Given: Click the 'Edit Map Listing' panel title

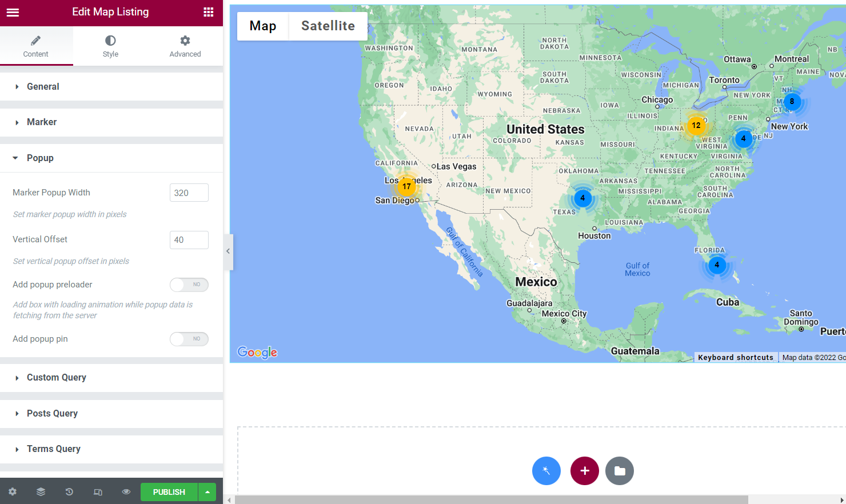Looking at the screenshot, I should tap(110, 12).
